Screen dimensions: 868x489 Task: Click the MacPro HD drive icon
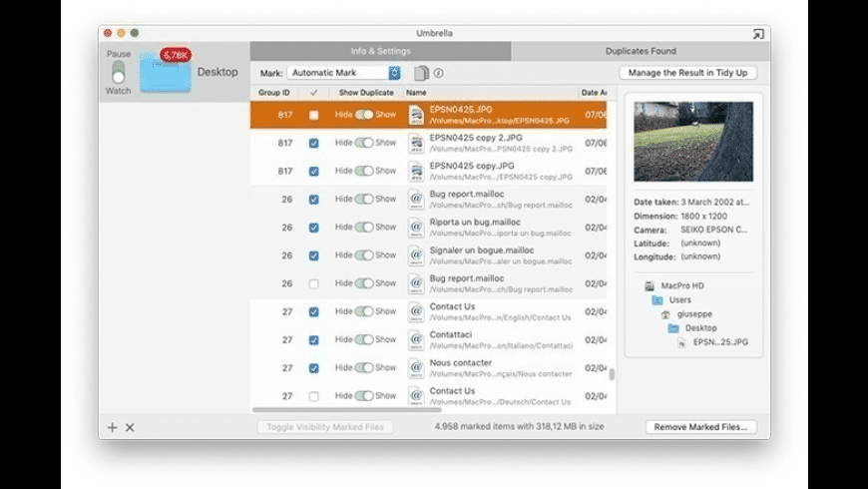(650, 285)
